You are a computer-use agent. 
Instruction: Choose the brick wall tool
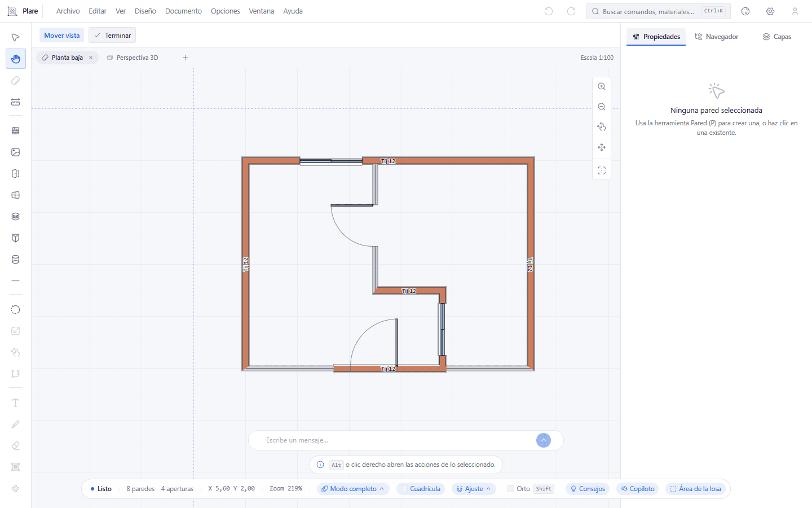[16, 130]
